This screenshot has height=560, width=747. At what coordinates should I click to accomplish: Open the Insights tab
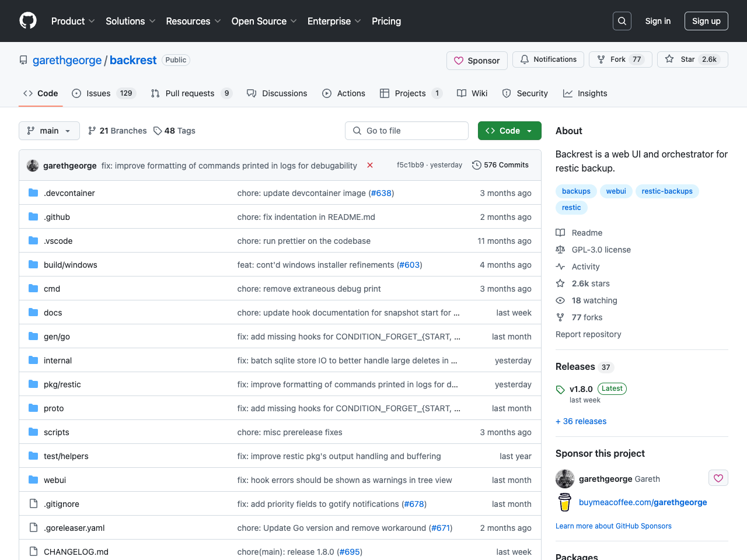click(585, 93)
